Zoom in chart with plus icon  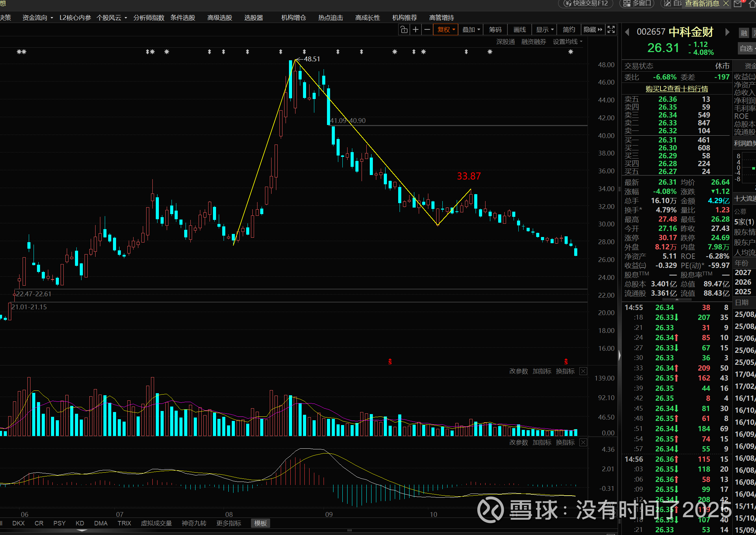click(416, 30)
